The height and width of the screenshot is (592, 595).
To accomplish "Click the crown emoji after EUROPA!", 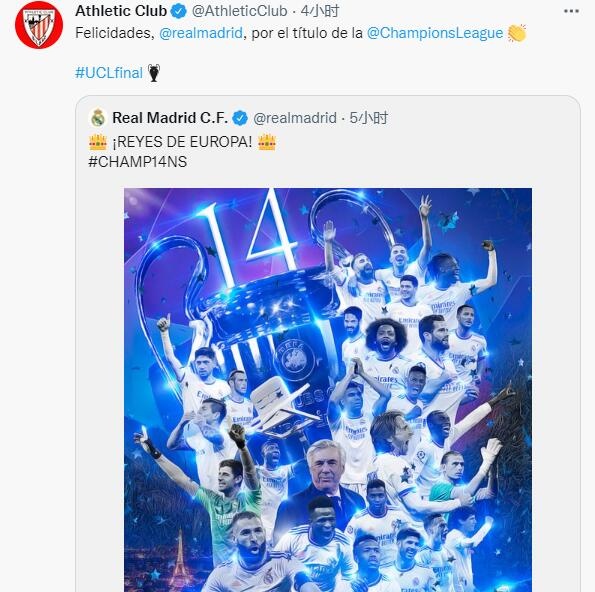I will click(267, 142).
